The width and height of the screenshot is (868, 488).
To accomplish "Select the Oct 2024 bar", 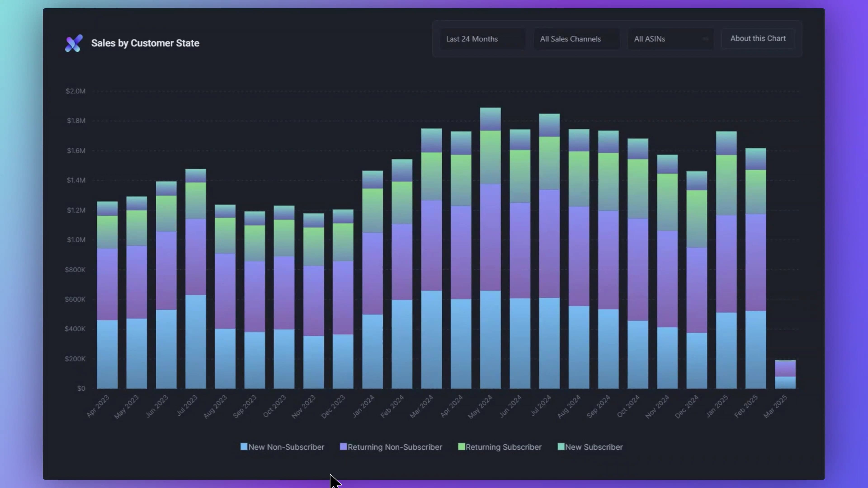I will 638,263.
